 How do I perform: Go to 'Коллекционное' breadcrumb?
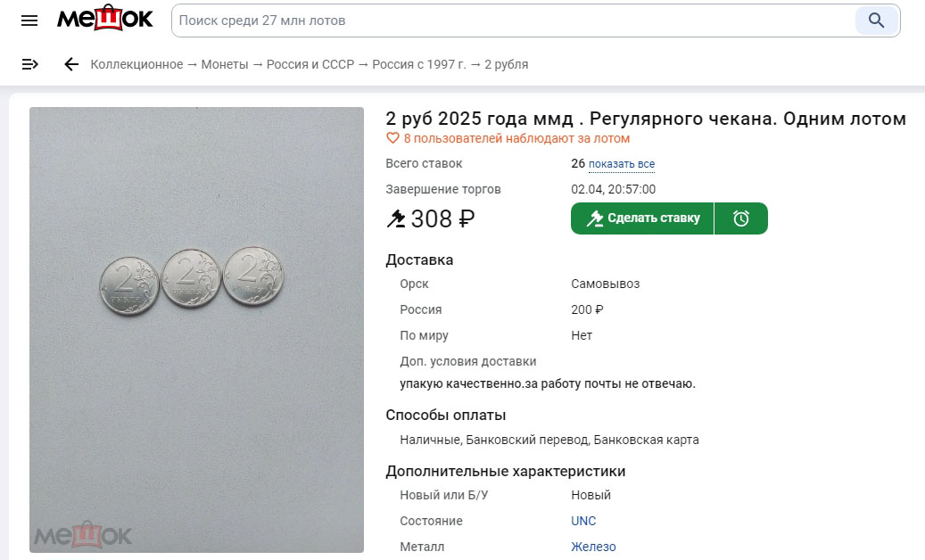click(136, 64)
